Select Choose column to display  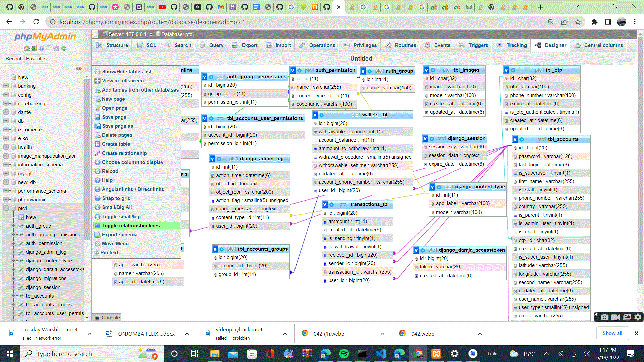coord(133,162)
